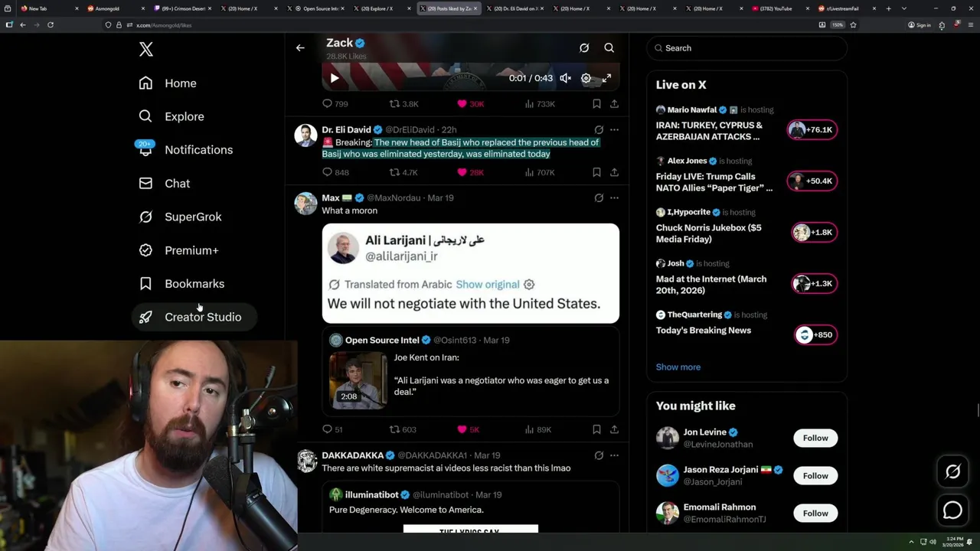The height and width of the screenshot is (551, 980).
Task: Bookmark the top video post
Action: (596, 104)
